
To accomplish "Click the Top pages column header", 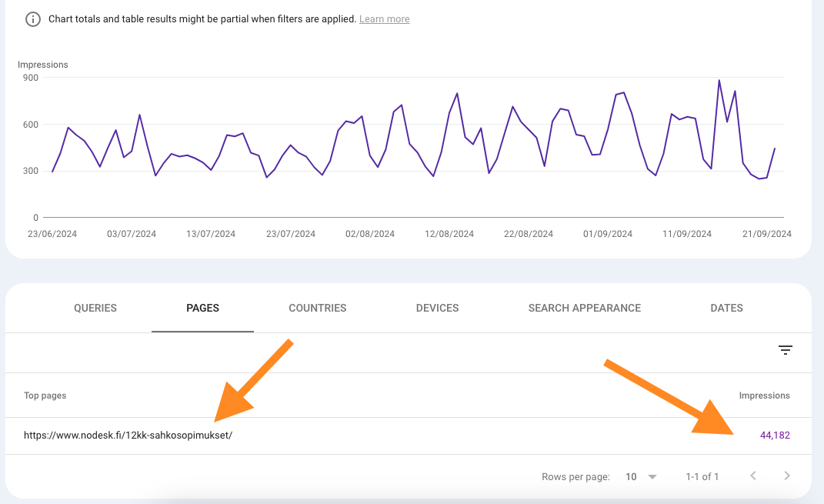I will pyautogui.click(x=45, y=396).
